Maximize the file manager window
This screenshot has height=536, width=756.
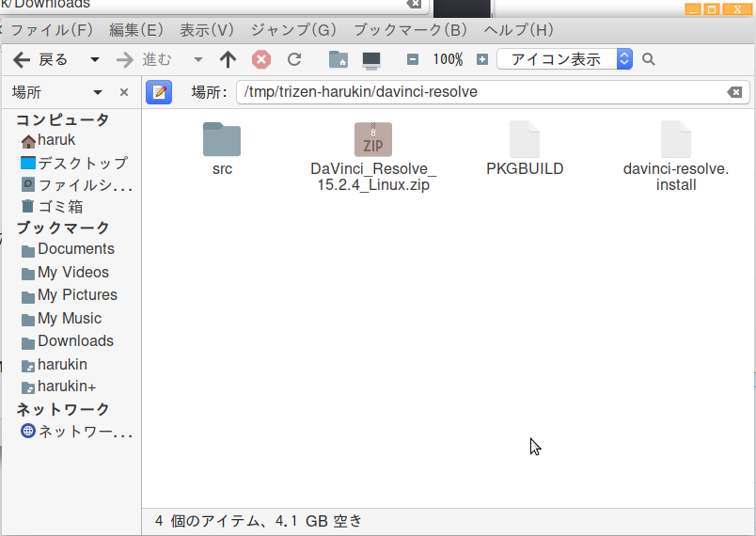[712, 9]
